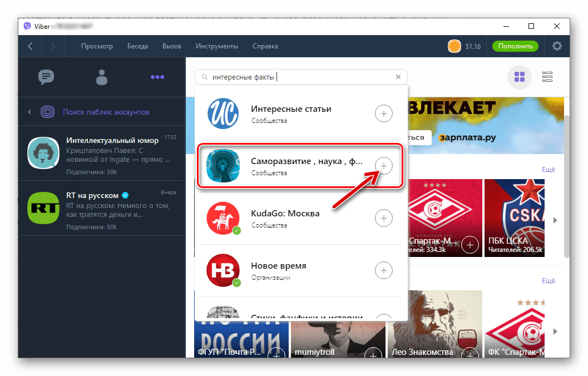Open the chats tab icon

tap(46, 77)
